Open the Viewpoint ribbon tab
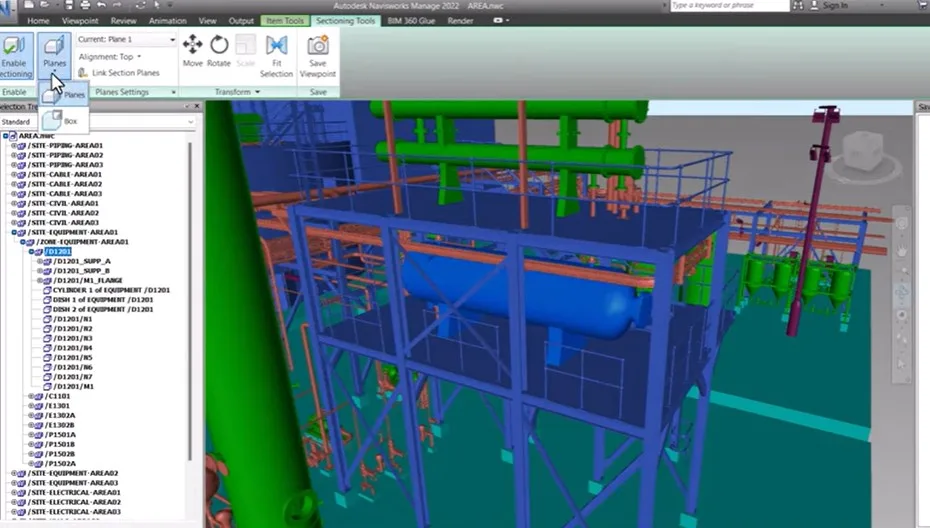Image resolution: width=930 pixels, height=528 pixels. tap(80, 21)
